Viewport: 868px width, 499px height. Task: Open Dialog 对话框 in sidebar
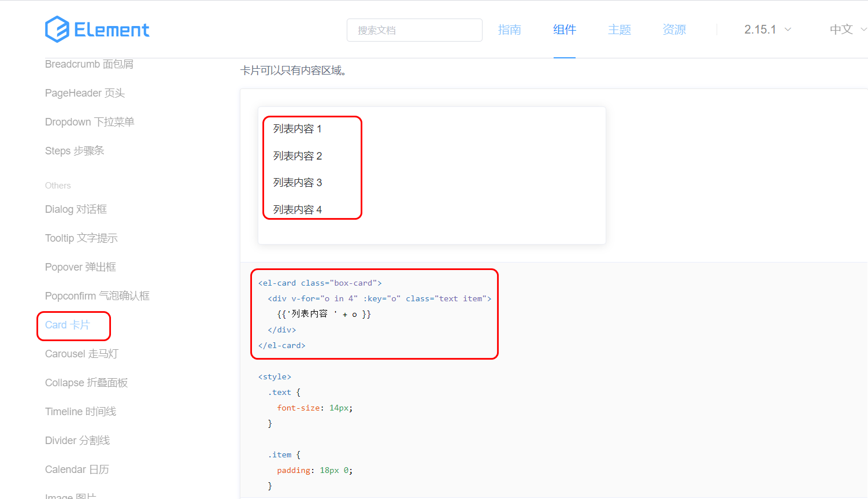[76, 209]
